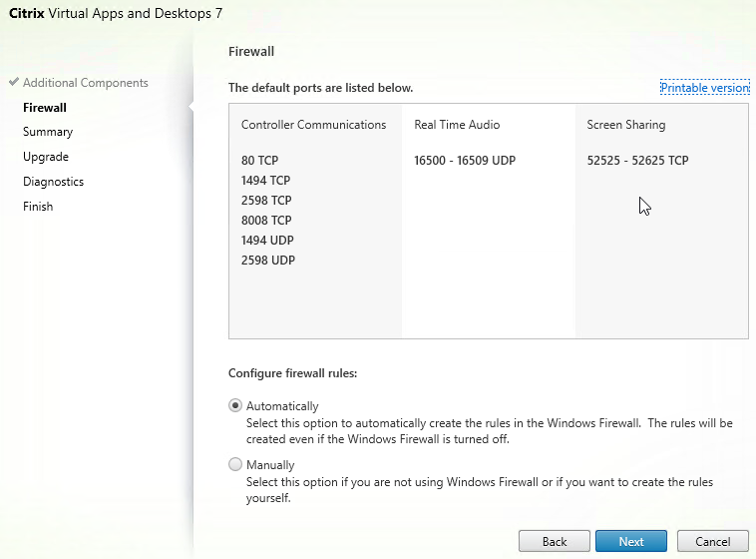The image size is (756, 559).
Task: Select the Summary step in sidebar
Action: coord(48,132)
